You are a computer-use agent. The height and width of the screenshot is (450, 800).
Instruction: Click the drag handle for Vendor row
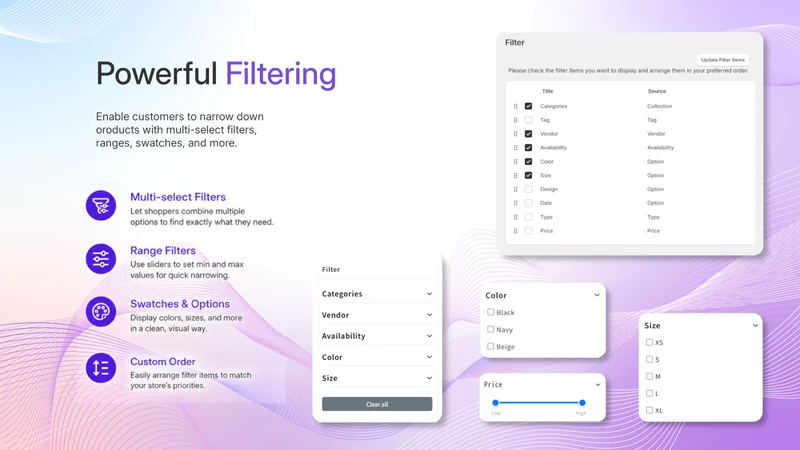515,134
